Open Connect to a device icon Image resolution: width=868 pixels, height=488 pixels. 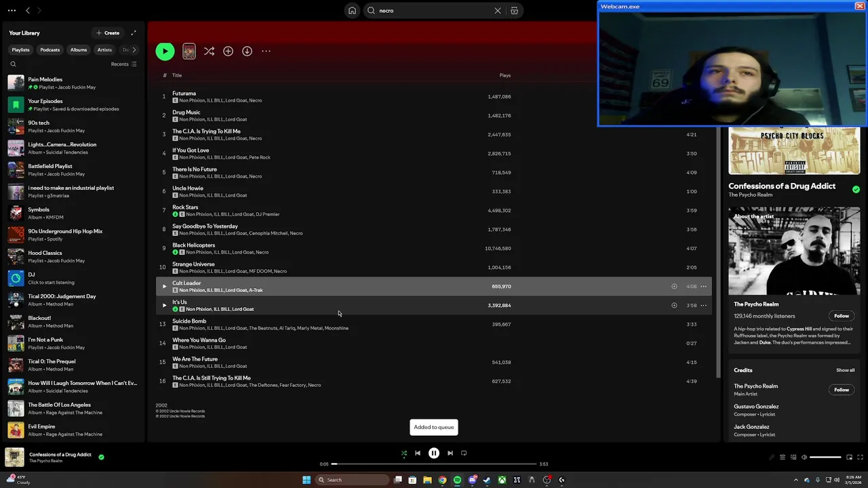(x=793, y=457)
